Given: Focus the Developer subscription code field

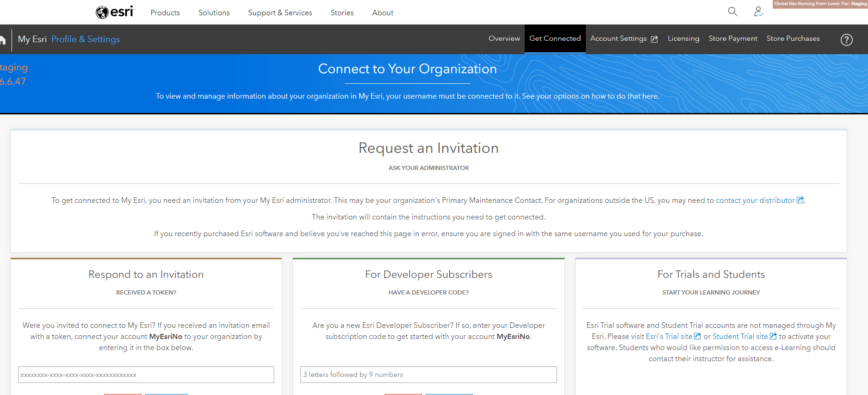Looking at the screenshot, I should (428, 375).
